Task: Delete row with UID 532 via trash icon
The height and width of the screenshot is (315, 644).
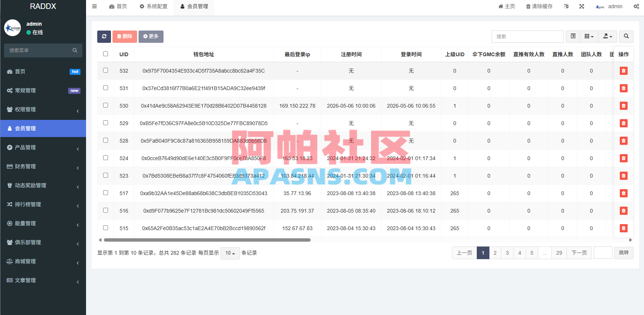Action: point(624,71)
